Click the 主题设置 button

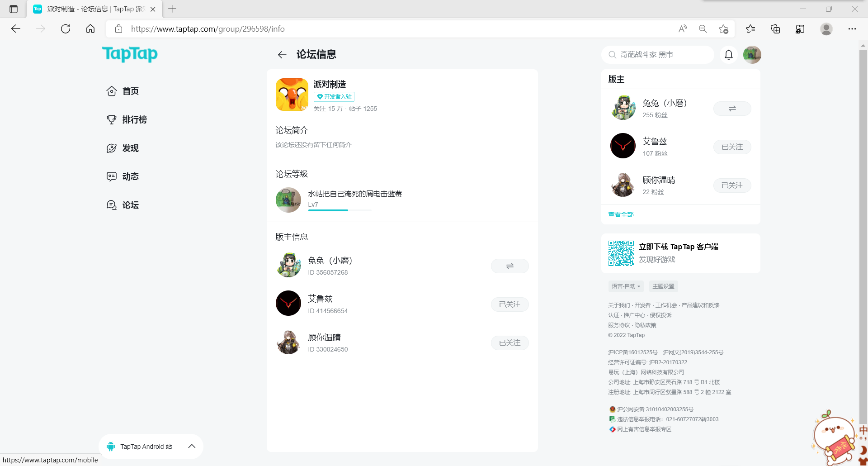[x=663, y=286]
